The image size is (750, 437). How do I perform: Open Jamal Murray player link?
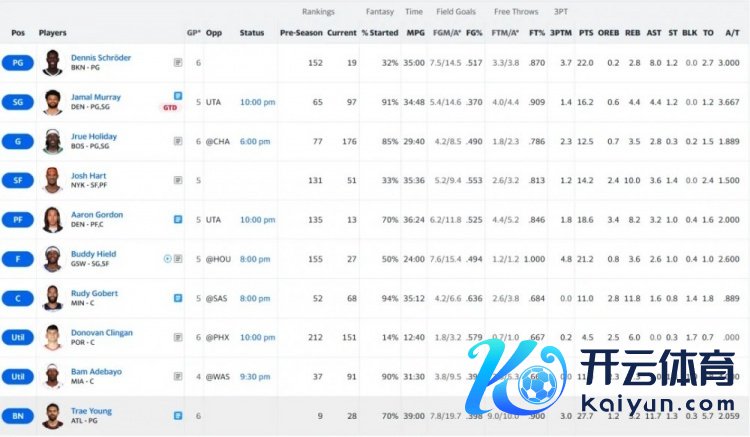[x=96, y=97]
